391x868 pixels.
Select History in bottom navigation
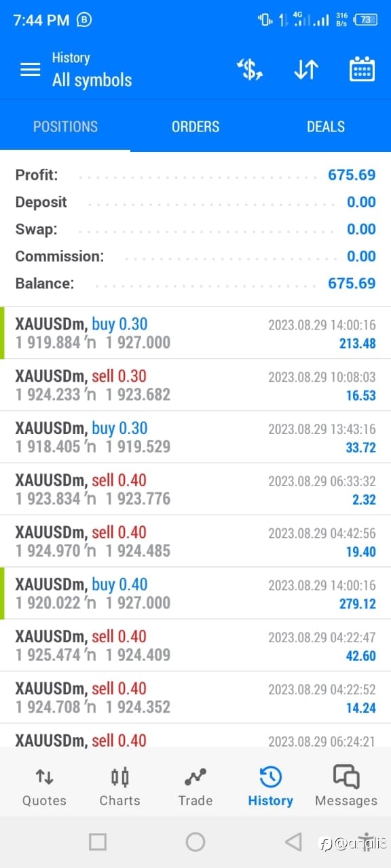pyautogui.click(x=270, y=787)
